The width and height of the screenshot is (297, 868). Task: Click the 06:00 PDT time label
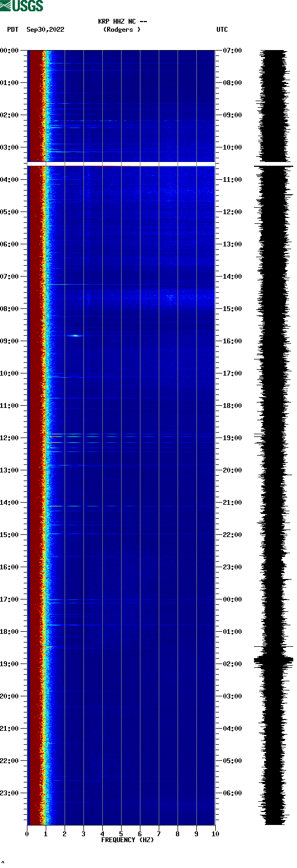click(9, 244)
